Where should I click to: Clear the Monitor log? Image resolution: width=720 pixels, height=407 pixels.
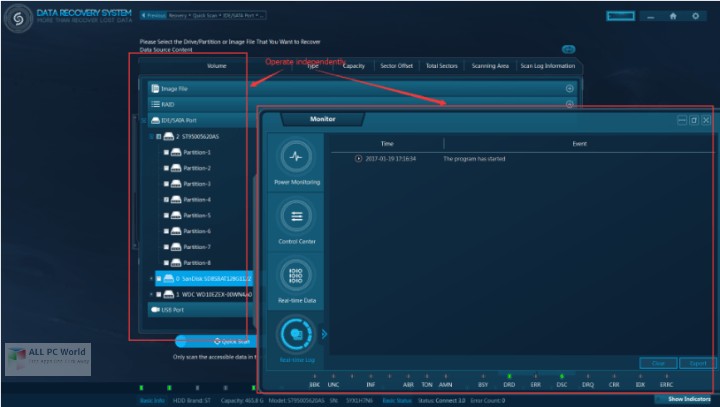point(658,363)
